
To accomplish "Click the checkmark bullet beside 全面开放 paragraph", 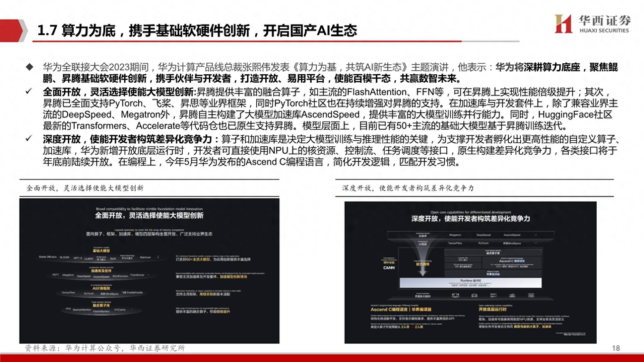I will (29, 91).
